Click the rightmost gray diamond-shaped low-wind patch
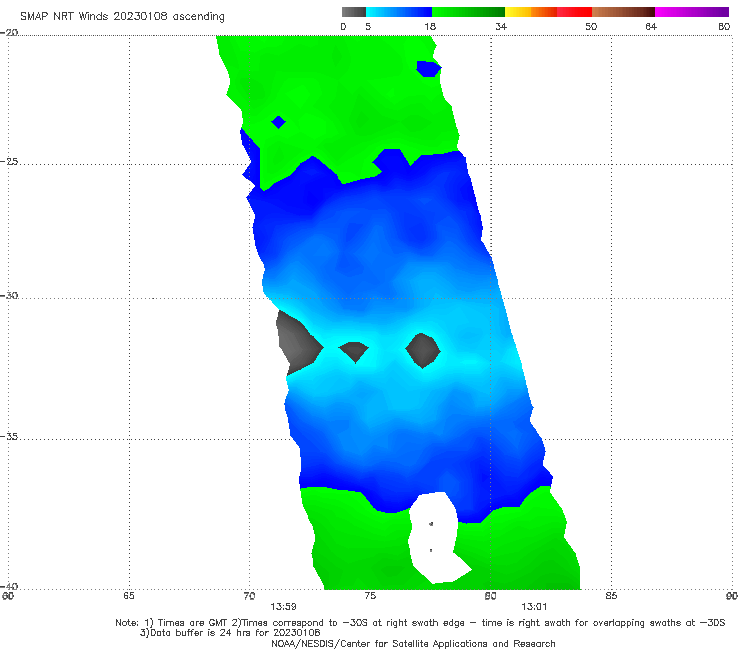Viewport: 740px width, 650px height. tap(423, 350)
